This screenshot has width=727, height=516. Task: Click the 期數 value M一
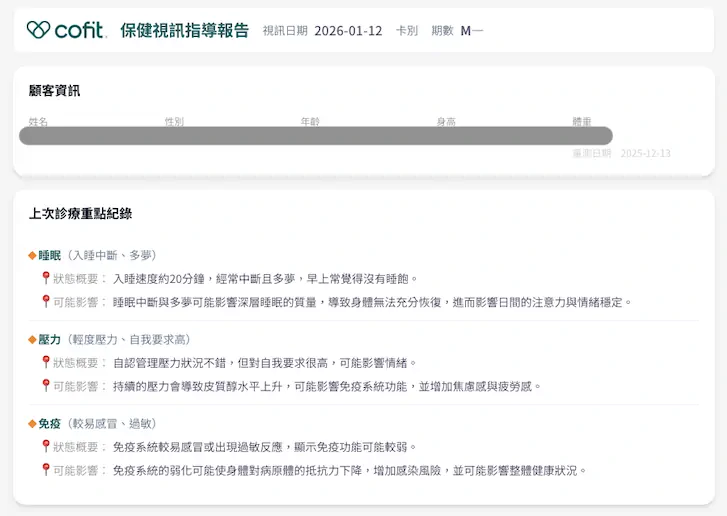(471, 31)
